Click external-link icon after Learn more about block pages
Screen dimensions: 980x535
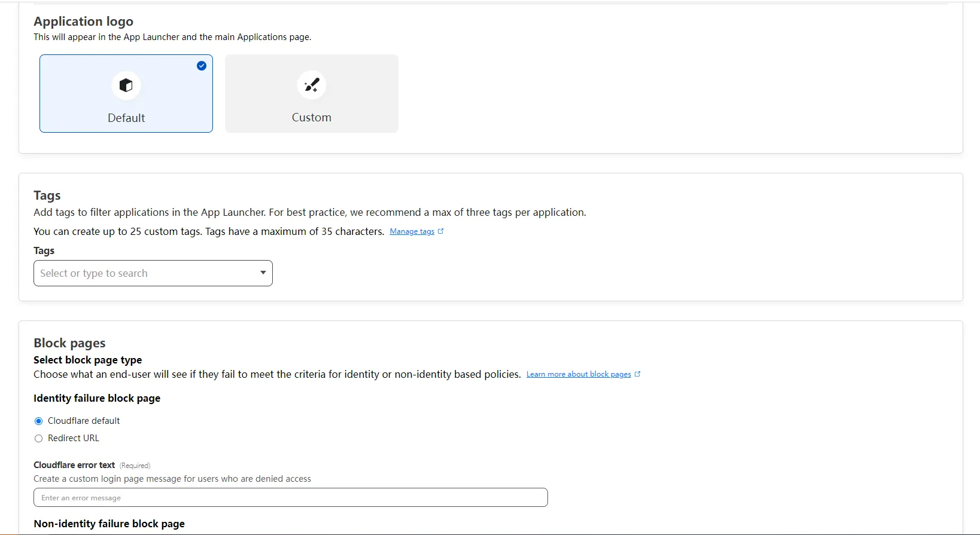[637, 374]
